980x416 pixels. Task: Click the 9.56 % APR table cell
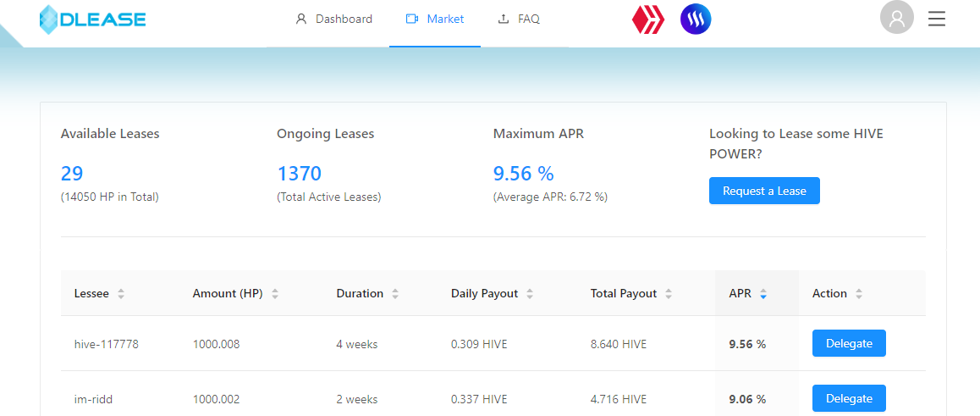(747, 343)
